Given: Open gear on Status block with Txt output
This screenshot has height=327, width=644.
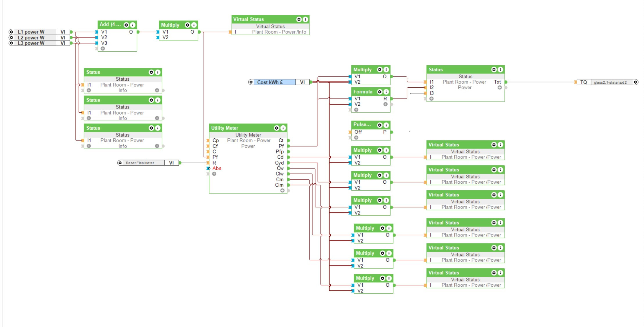Looking at the screenshot, I should tap(494, 70).
